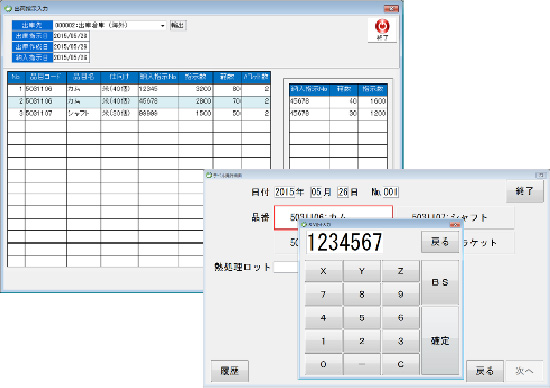This screenshot has width=550, height=388.
Task: Tap the 4 key on the keypad
Action: [323, 318]
